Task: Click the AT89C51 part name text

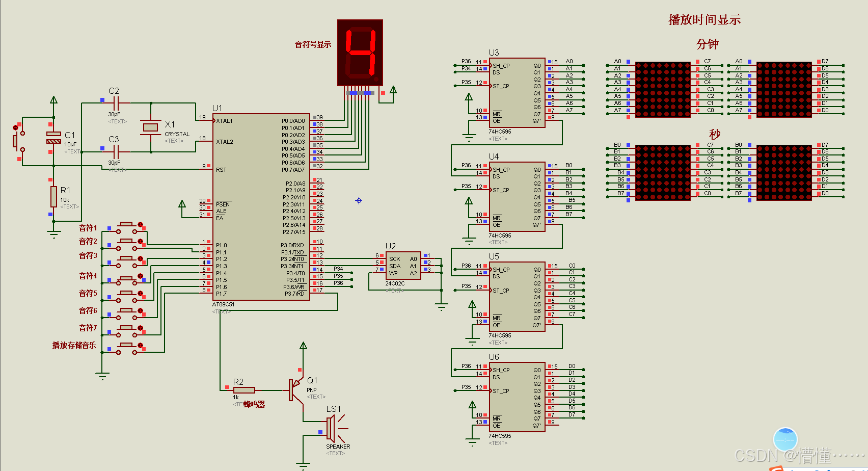Action: (x=223, y=304)
